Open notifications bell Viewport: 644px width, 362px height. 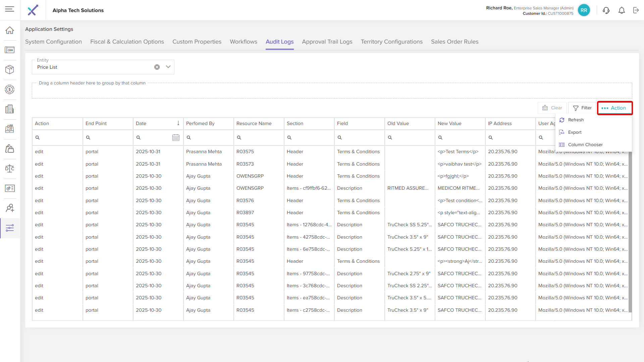(x=622, y=10)
